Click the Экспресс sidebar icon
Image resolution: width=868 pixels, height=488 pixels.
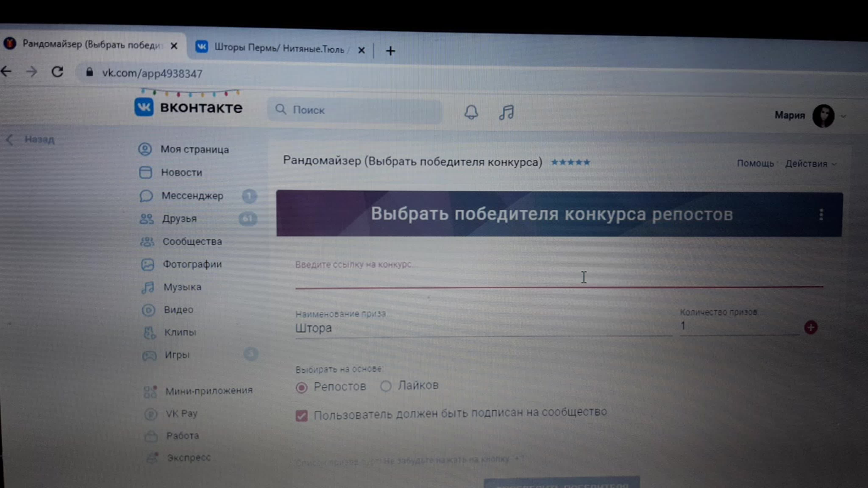point(152,458)
